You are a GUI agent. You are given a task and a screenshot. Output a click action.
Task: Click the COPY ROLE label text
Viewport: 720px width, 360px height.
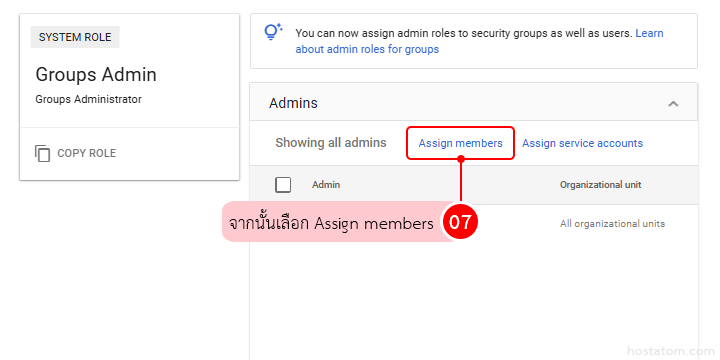coord(86,153)
